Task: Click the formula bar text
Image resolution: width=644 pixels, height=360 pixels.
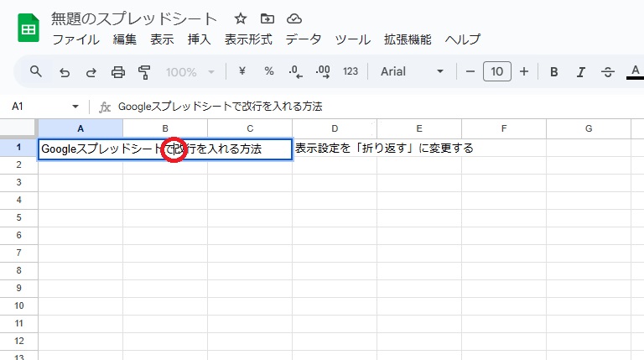Action: tap(221, 107)
